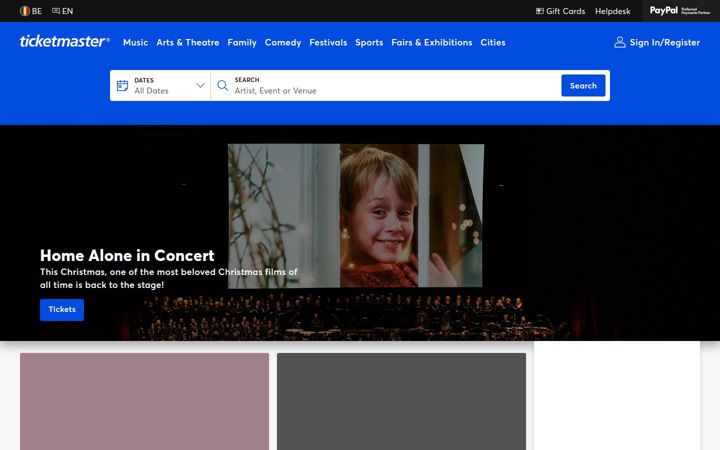Open the Comedy category
The height and width of the screenshot is (450, 720).
point(283,42)
